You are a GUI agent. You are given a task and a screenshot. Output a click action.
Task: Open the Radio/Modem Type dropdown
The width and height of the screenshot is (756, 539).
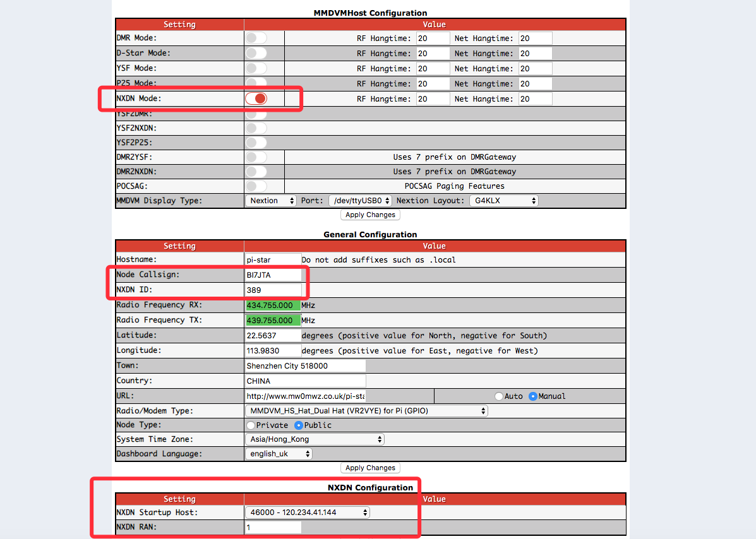(x=366, y=411)
